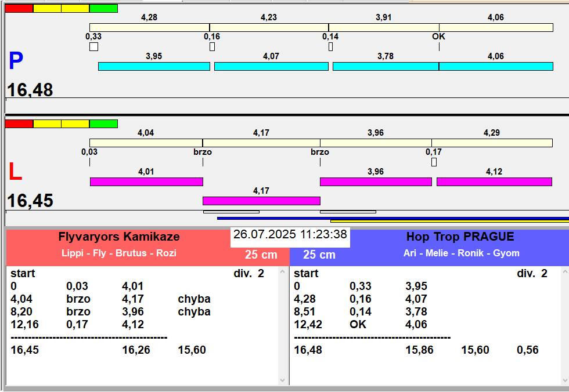Click the small marker box under 0,33
569x392 pixels.
click(93, 47)
